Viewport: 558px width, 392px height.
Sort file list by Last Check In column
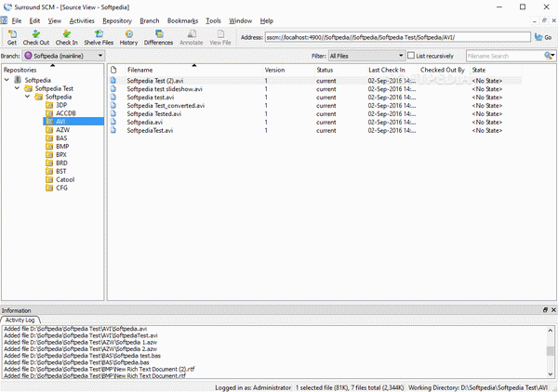click(386, 70)
